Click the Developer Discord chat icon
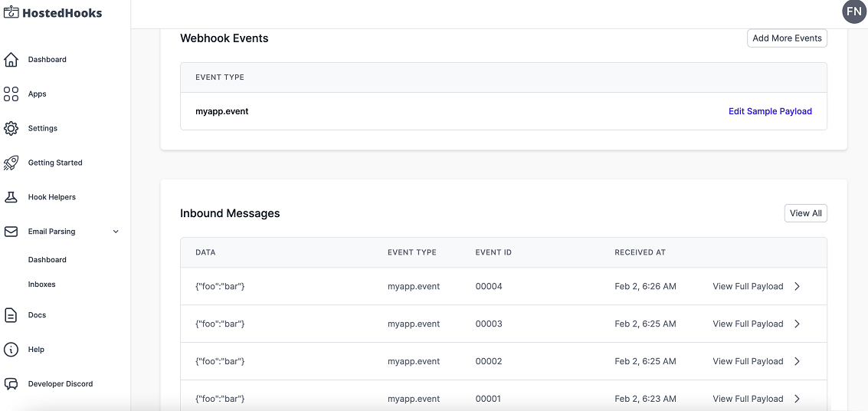The width and height of the screenshot is (868, 411). click(x=11, y=384)
